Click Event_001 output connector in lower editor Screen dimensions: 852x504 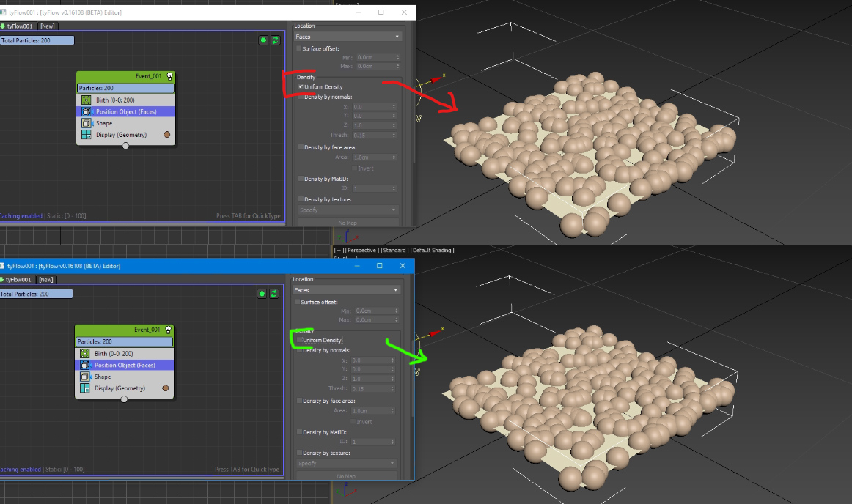point(124,399)
